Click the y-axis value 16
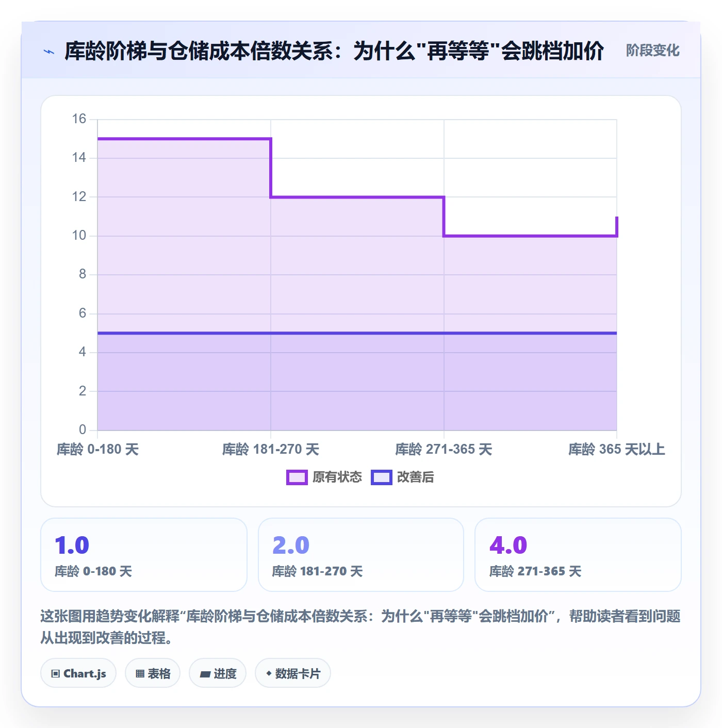 79,119
